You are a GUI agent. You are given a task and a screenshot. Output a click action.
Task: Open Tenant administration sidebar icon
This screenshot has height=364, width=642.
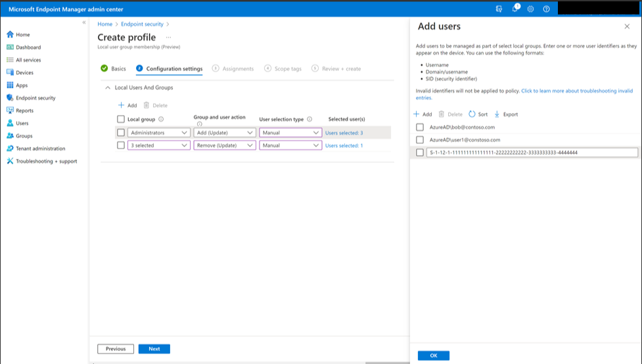pyautogui.click(x=11, y=148)
